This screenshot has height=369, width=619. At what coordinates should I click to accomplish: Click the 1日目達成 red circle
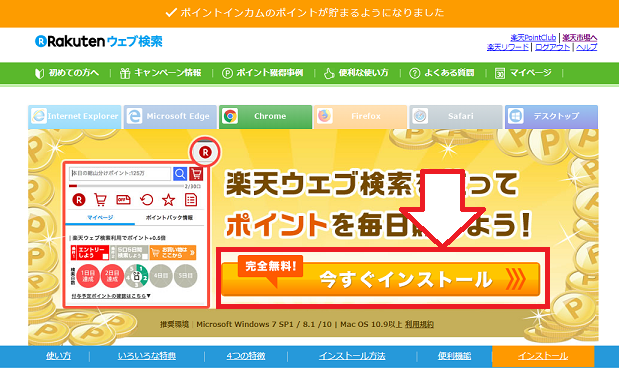pyautogui.click(x=88, y=276)
